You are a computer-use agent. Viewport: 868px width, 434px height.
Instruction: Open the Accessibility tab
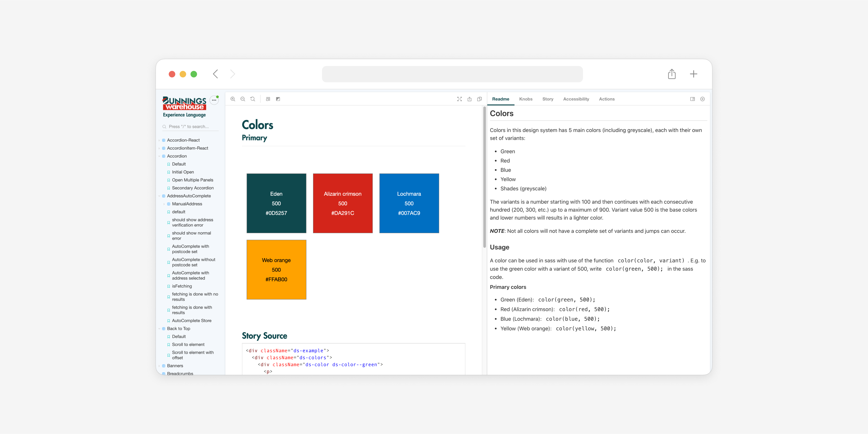click(x=576, y=99)
